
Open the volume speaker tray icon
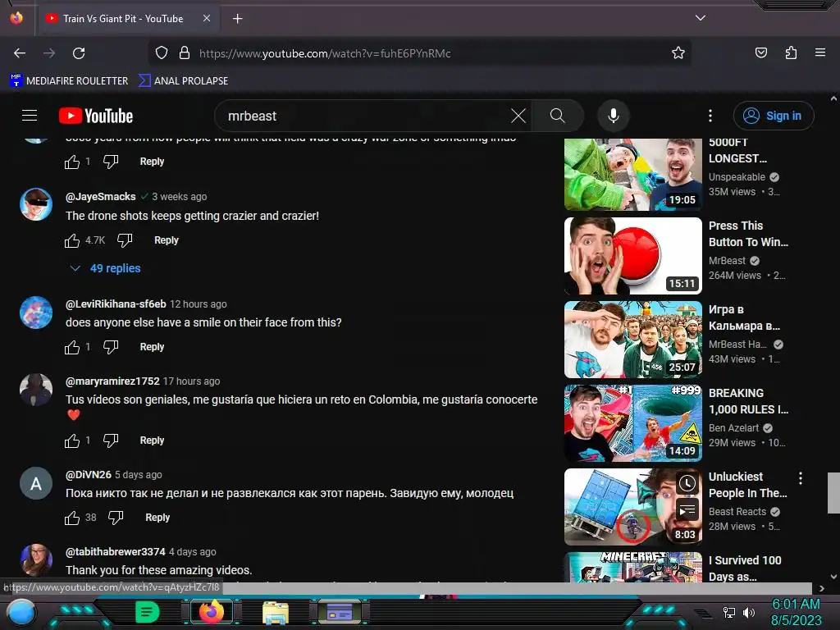pos(748,612)
